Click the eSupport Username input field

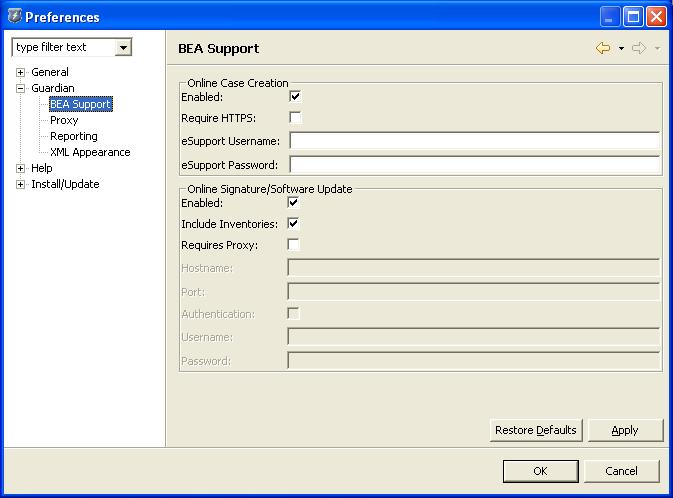pyautogui.click(x=474, y=141)
